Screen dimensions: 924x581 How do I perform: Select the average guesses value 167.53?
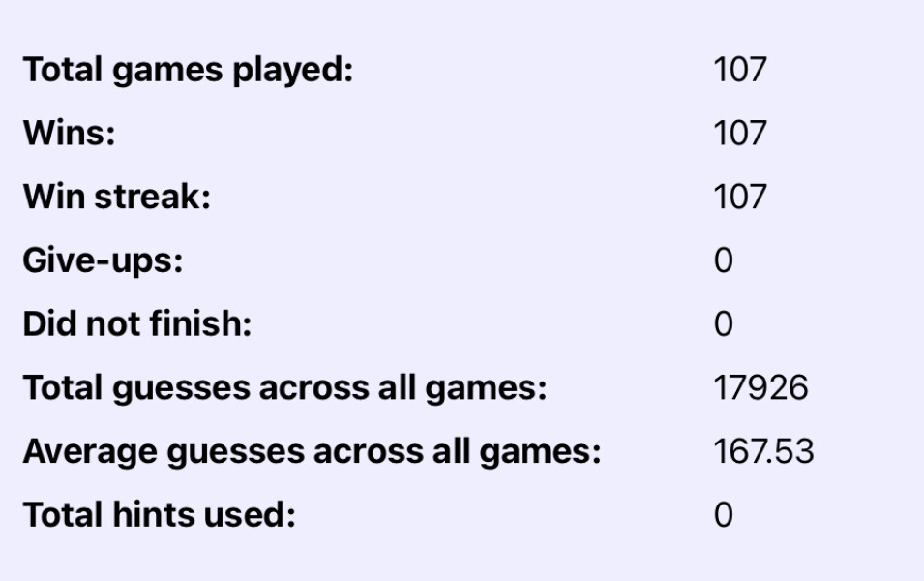(x=763, y=451)
